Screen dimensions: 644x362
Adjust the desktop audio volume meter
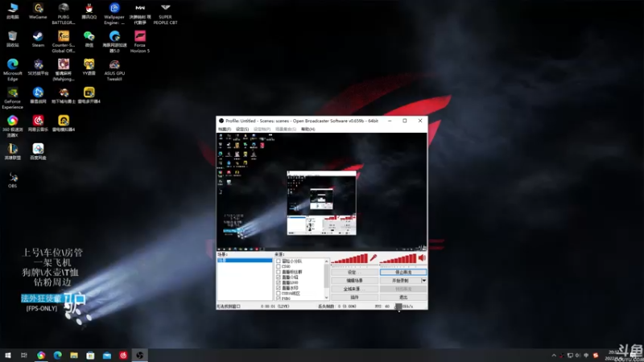click(398, 258)
